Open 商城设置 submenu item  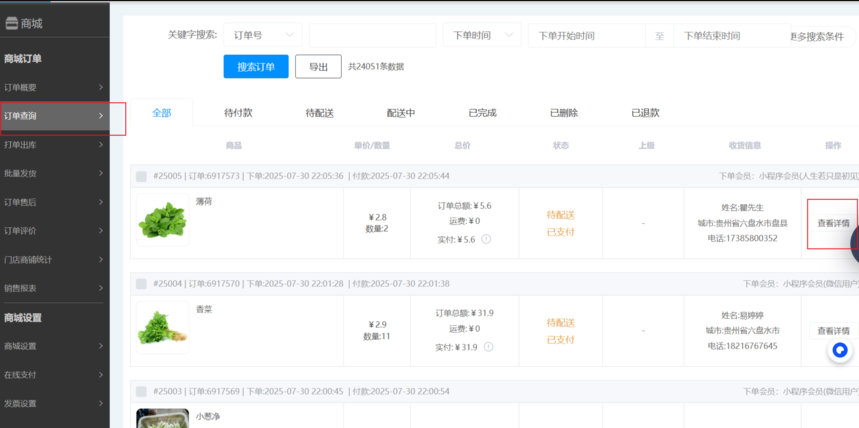coord(55,346)
